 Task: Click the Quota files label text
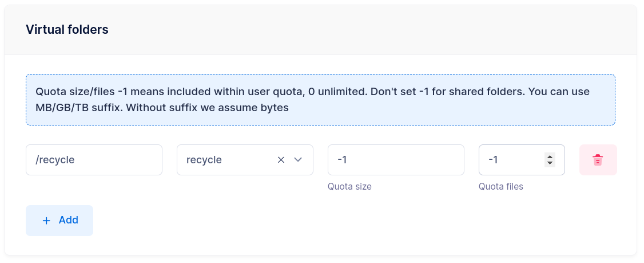(500, 186)
